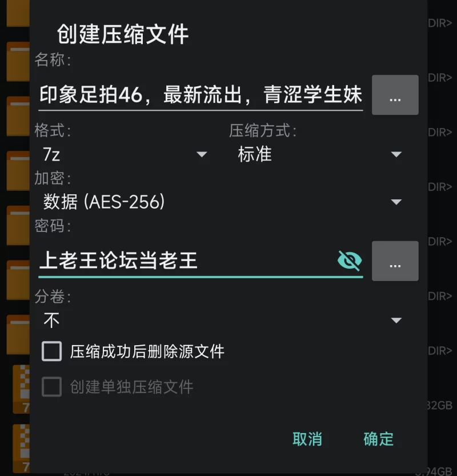457x476 pixels.
Task: Toggle password visibility with the crossed-eye icon
Action: coord(350,261)
